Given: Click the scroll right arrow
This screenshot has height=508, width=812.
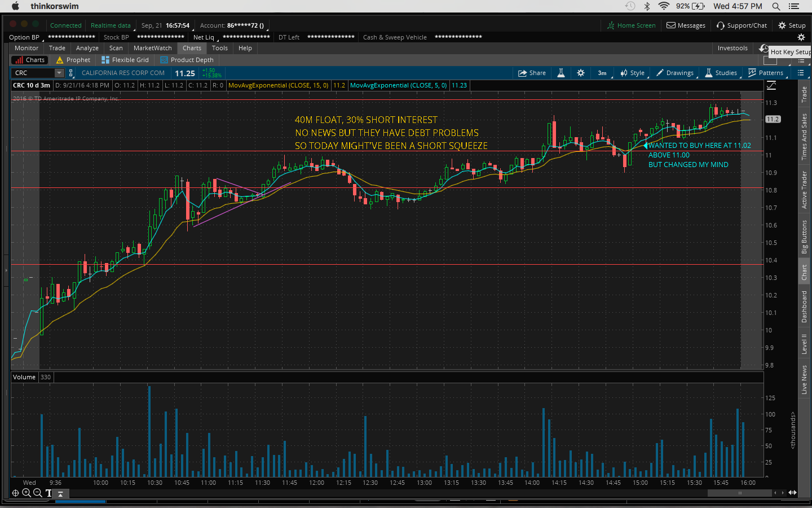Looking at the screenshot, I should 782,493.
